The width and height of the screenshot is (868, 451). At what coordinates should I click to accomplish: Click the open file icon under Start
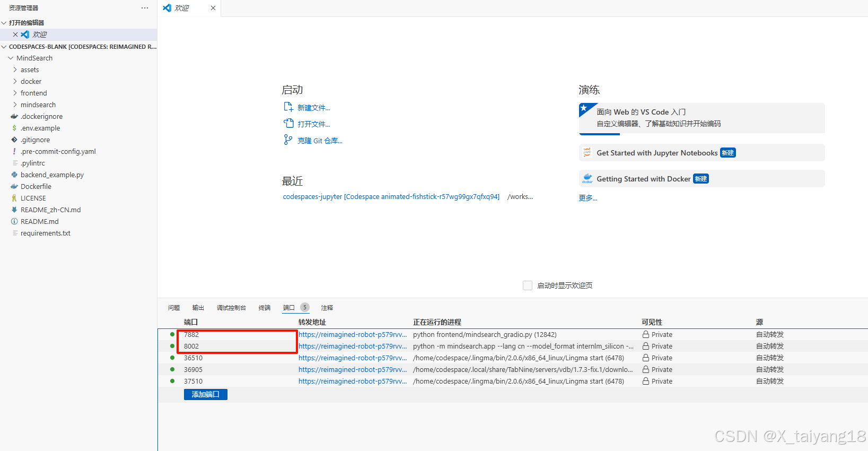(288, 124)
